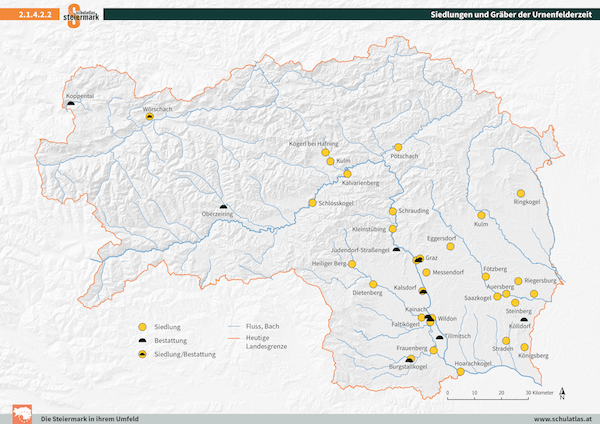Click the yellow Siedlung legend symbol

142,327
